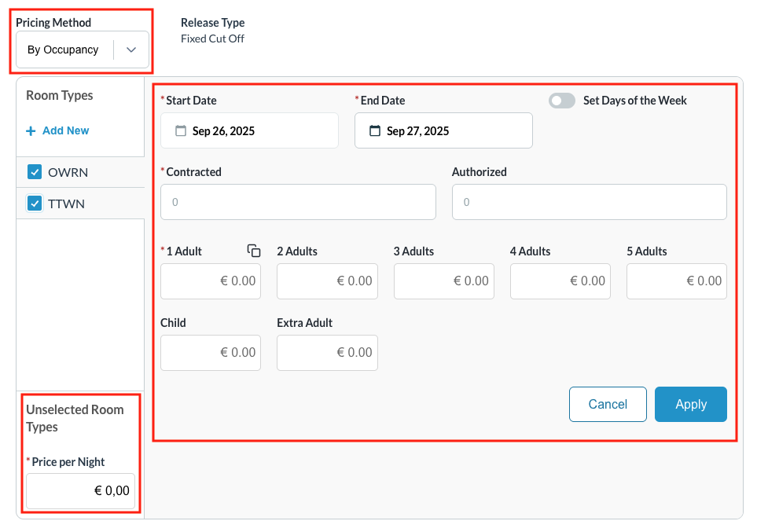Uncheck the TTWN room type checkbox

pos(35,204)
